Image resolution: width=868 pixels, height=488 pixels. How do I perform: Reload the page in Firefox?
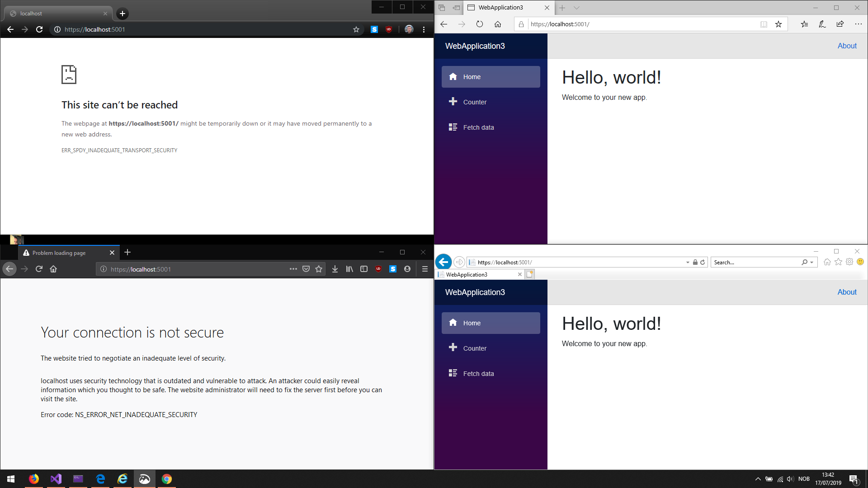[39, 269]
